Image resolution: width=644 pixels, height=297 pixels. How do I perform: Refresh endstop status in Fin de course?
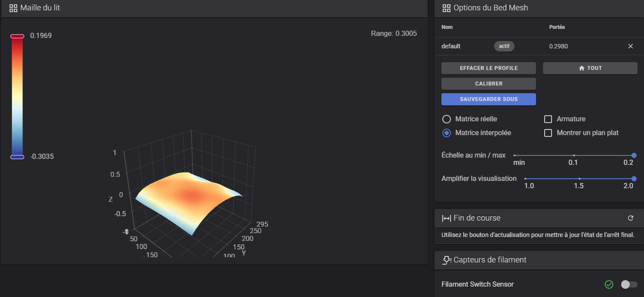[630, 218]
